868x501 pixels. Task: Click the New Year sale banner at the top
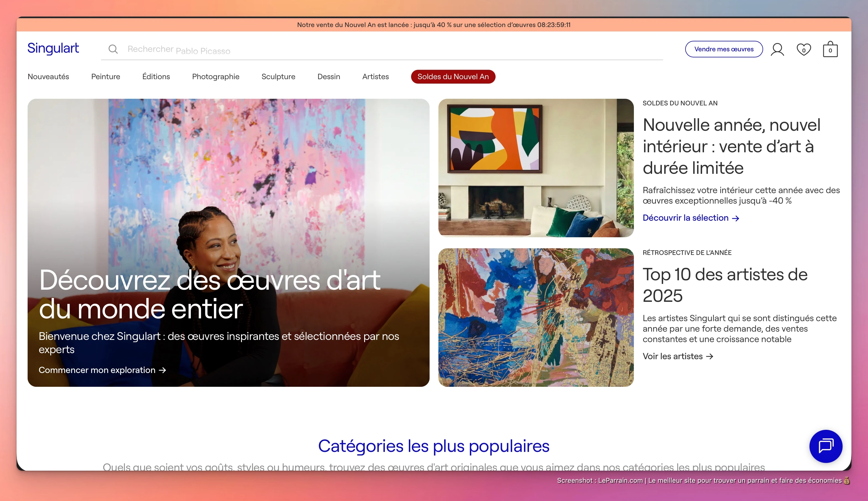coord(434,25)
